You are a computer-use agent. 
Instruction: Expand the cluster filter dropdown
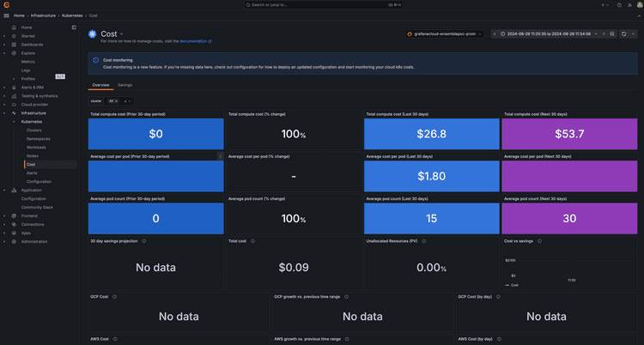click(130, 101)
